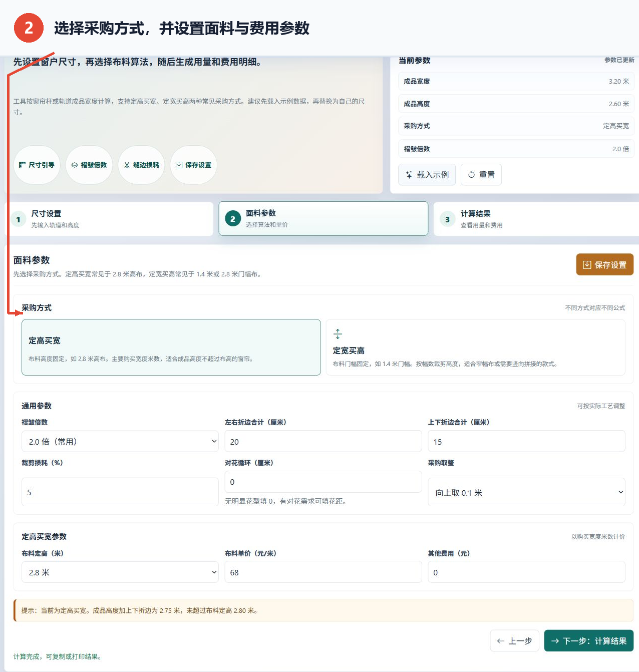Click the left arrow icon on 上一步
This screenshot has height=672, width=639.
500,641
